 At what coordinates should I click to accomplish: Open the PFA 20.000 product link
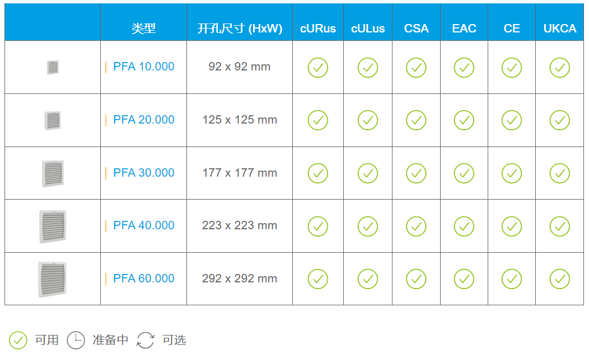point(143,120)
